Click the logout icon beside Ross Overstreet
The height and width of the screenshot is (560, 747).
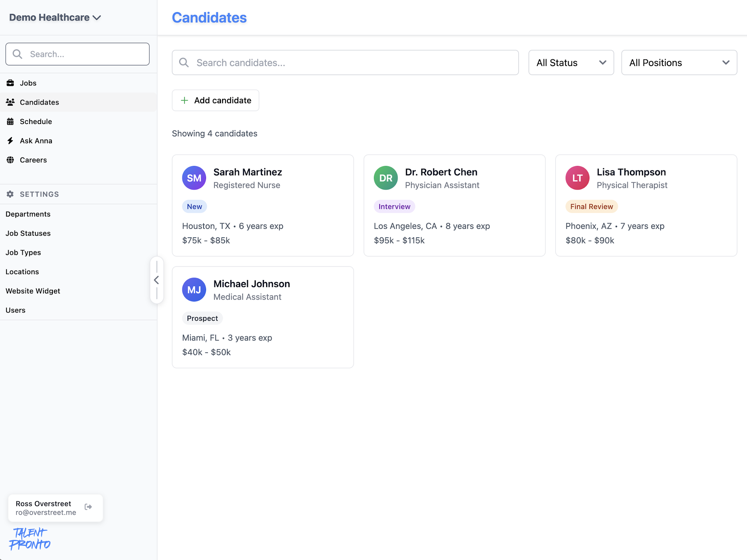tap(88, 507)
